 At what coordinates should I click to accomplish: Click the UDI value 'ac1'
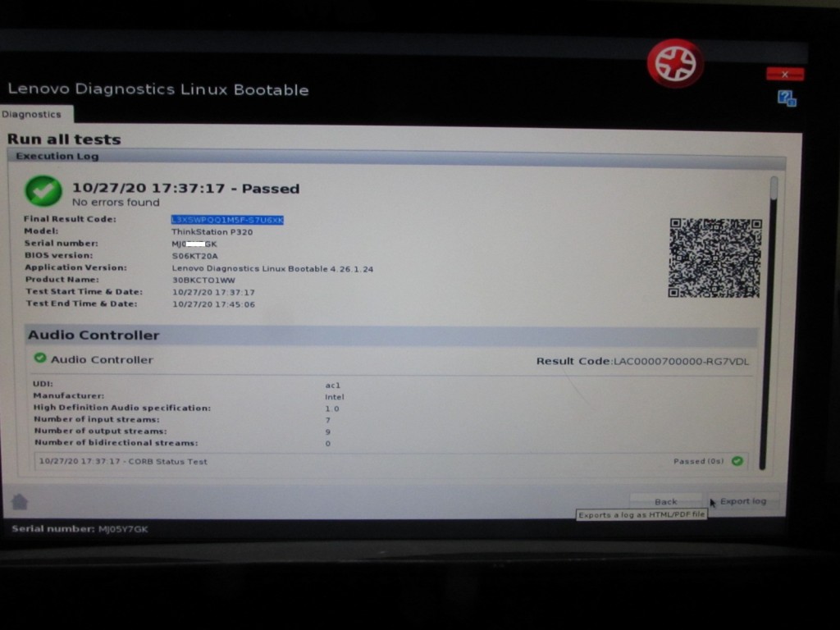(332, 386)
